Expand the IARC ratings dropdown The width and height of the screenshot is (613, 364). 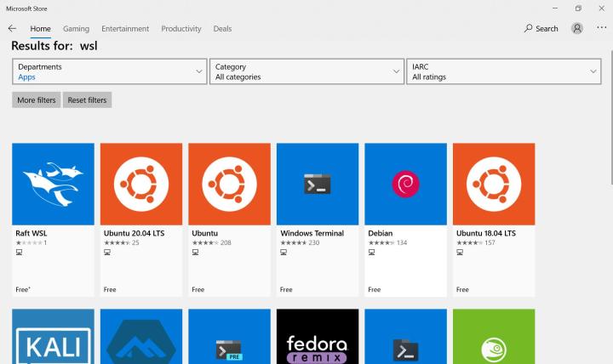(x=504, y=71)
